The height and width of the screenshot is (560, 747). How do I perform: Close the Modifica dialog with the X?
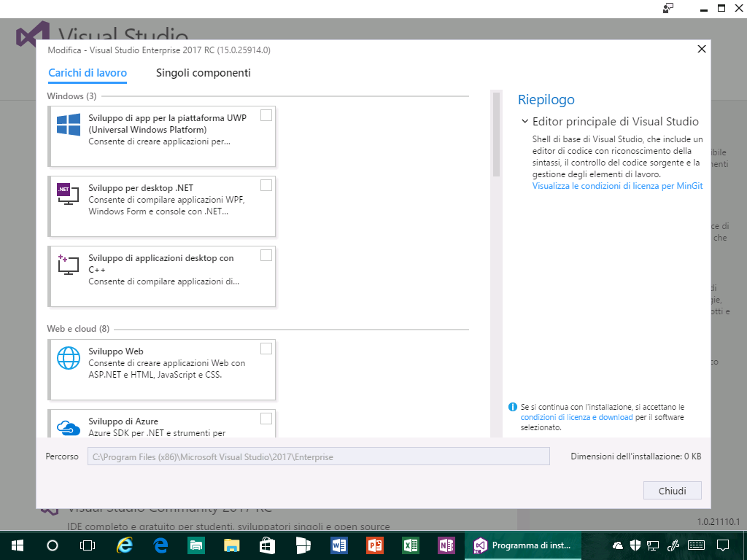(x=701, y=49)
